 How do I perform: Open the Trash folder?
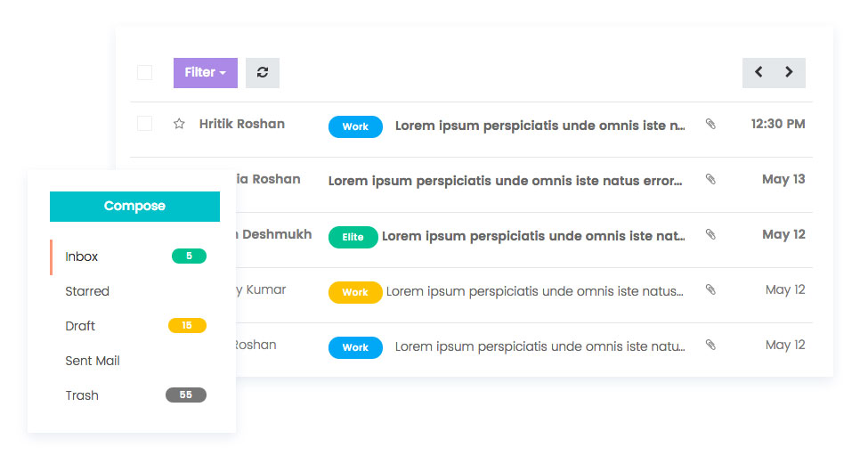(x=82, y=395)
